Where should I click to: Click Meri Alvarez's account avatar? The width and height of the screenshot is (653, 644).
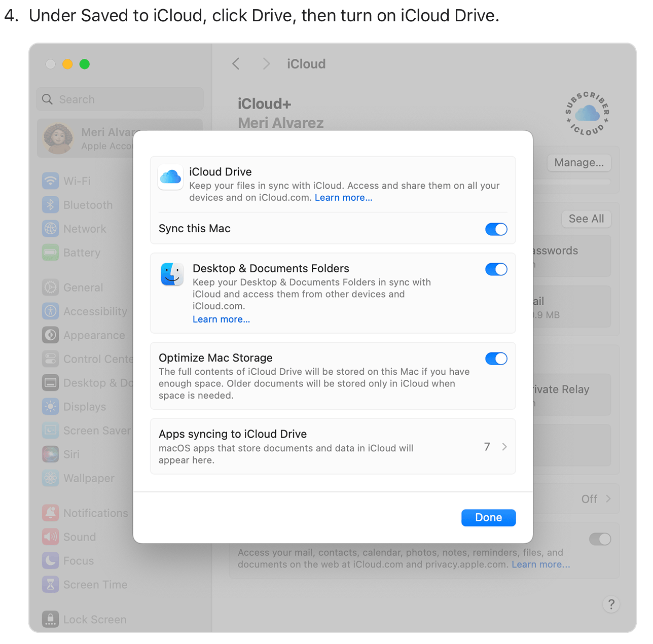(x=58, y=138)
